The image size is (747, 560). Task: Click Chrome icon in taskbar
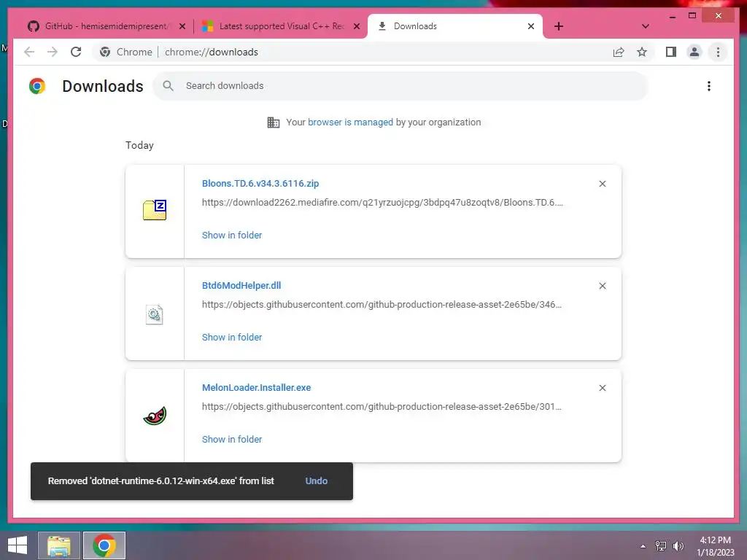[x=104, y=545]
